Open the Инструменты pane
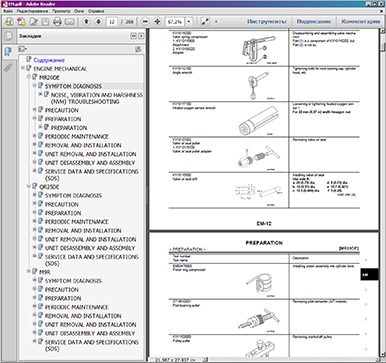 click(x=267, y=21)
